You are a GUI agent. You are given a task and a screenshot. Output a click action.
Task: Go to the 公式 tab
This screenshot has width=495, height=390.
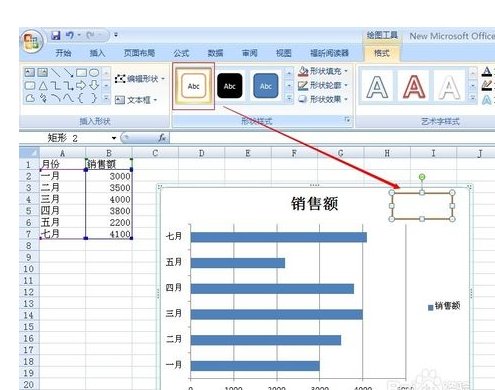coord(181,53)
